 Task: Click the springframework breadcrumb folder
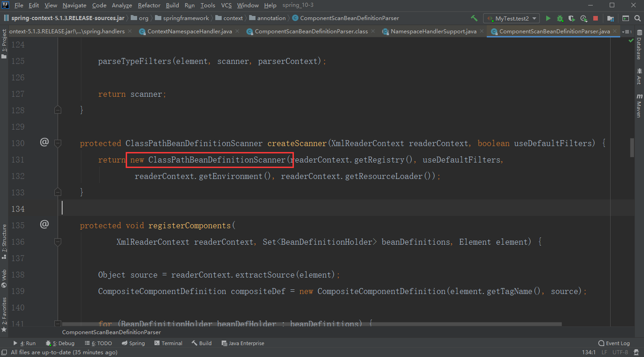tap(182, 18)
